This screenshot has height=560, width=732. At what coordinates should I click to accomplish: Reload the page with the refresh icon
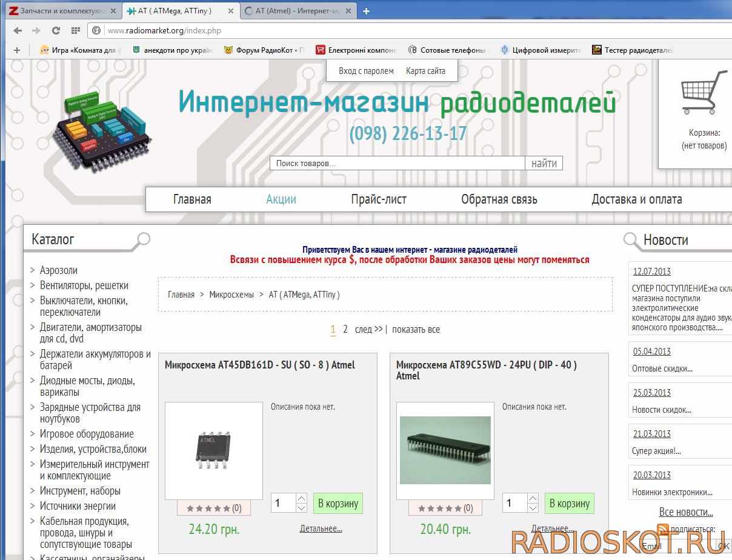[56, 30]
